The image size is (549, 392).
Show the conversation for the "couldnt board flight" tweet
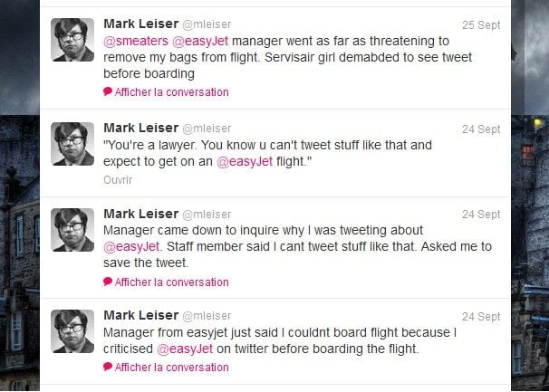pyautogui.click(x=171, y=367)
